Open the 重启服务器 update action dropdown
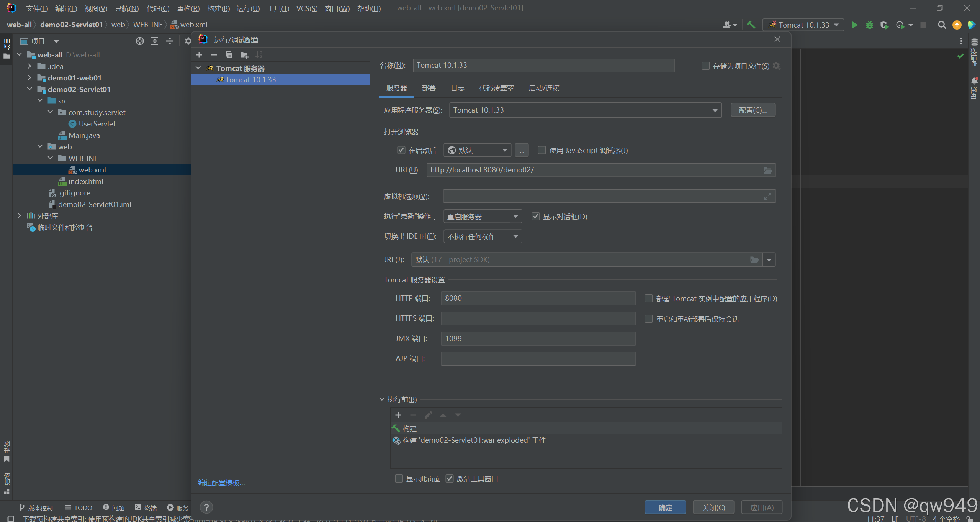The width and height of the screenshot is (980, 522). [x=515, y=216]
